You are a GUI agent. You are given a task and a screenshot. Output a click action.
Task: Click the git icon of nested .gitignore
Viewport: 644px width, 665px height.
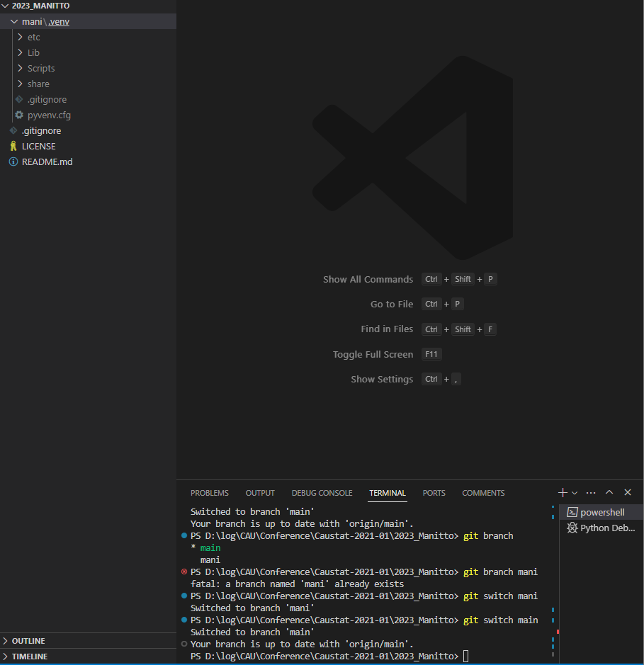click(x=19, y=99)
